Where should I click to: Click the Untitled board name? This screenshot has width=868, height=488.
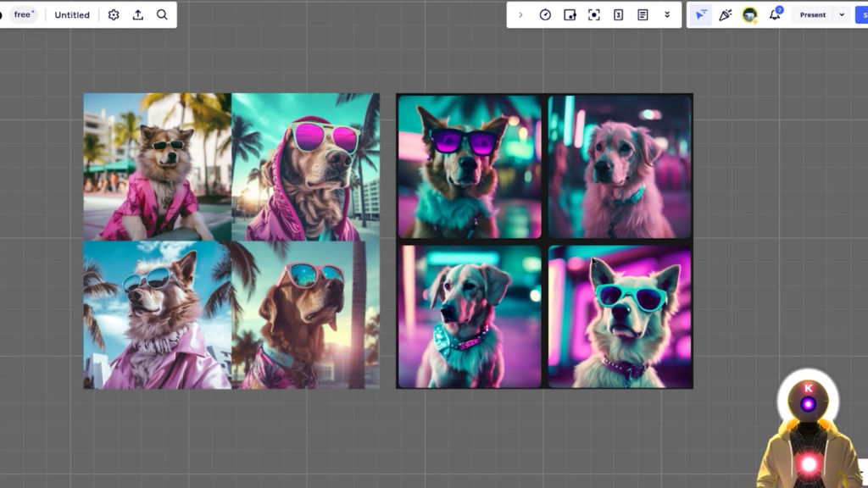point(72,14)
